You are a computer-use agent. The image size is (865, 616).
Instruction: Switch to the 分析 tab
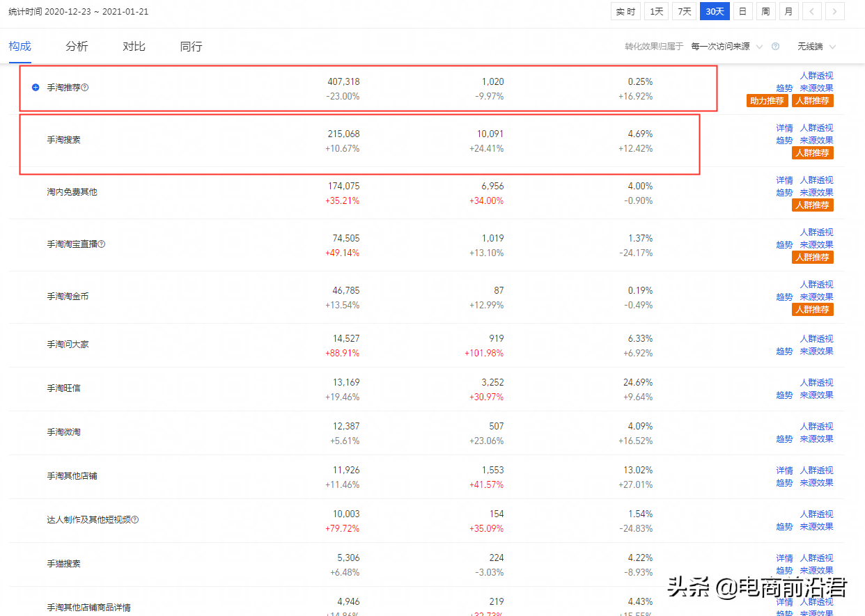[77, 47]
